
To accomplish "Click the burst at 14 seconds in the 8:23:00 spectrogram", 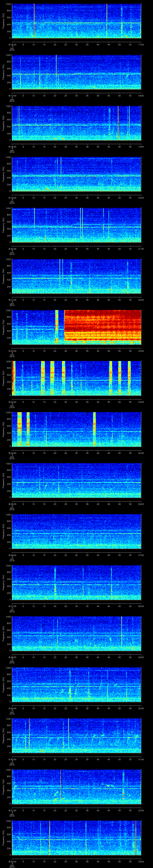I will coord(43,378).
